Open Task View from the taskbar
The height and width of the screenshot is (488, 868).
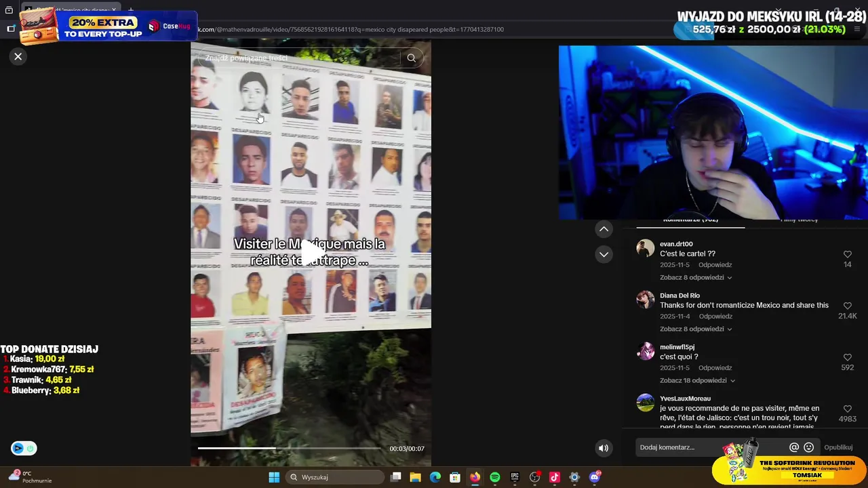pyautogui.click(x=396, y=477)
